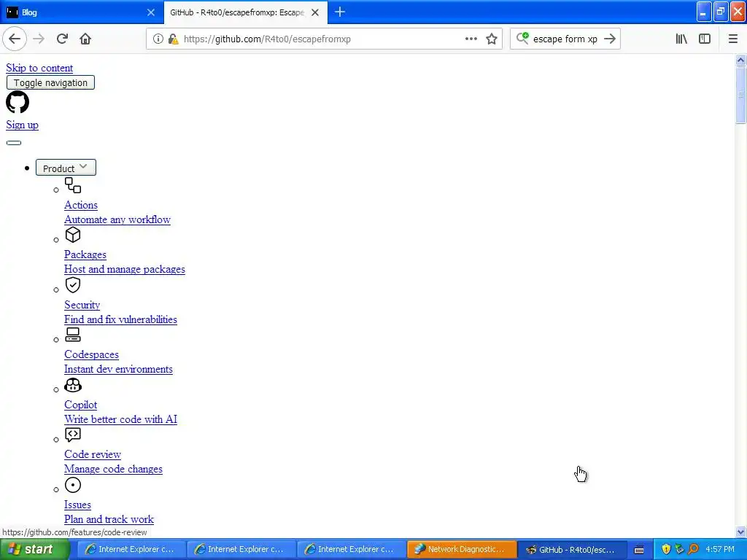Click the Packages cube icon

tap(73, 235)
